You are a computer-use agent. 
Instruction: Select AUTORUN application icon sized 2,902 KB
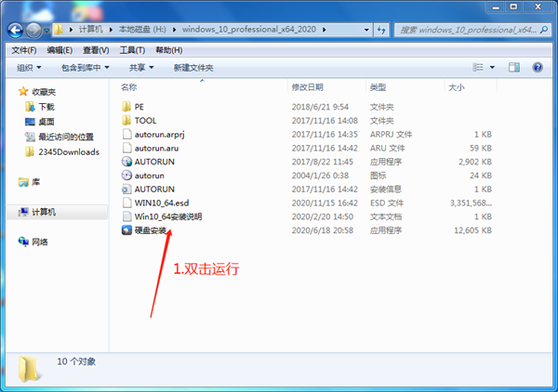click(126, 162)
